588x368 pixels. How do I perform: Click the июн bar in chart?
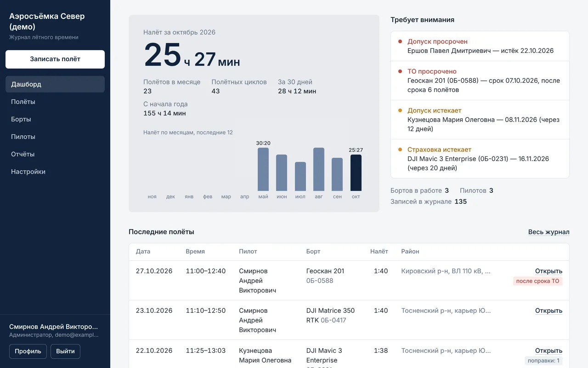(x=282, y=173)
